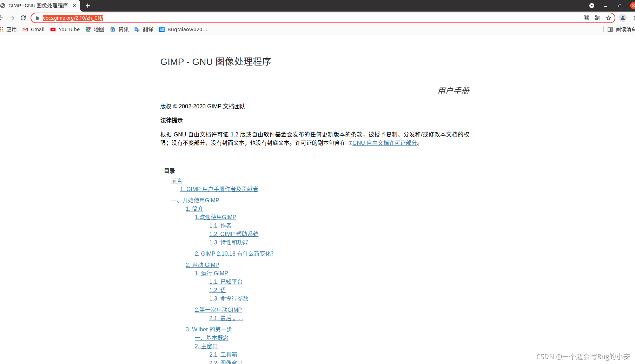Open the 一、基本概念 link
This screenshot has height=364, width=635.
coord(212,338)
